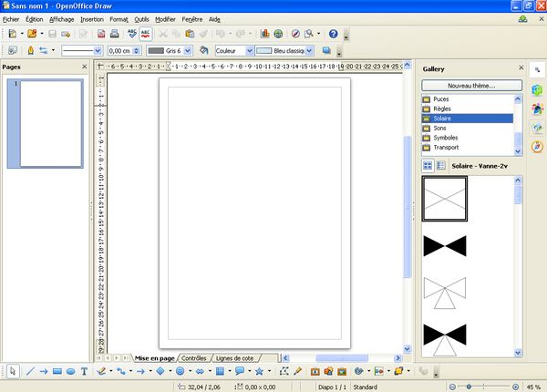This screenshot has width=547, height=392.
Task: Select the filled black valve thumbnail
Action: point(445,246)
